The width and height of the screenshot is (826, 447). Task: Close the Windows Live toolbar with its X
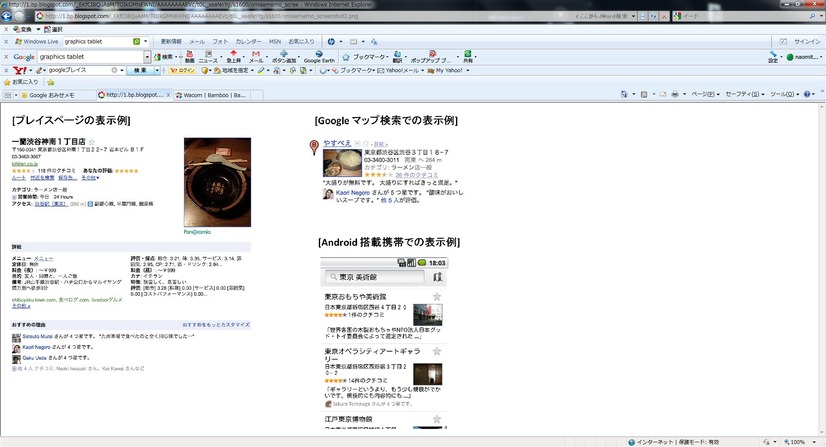click(x=6, y=42)
